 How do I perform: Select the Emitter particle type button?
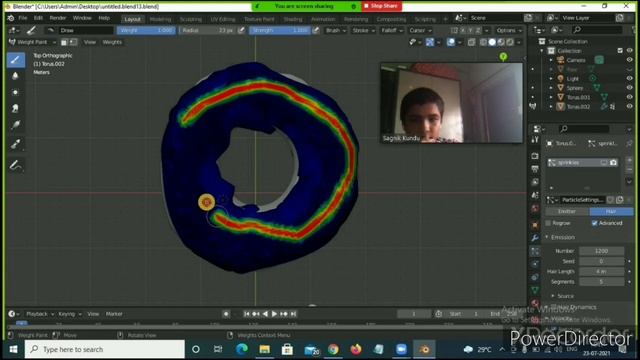pyautogui.click(x=567, y=211)
